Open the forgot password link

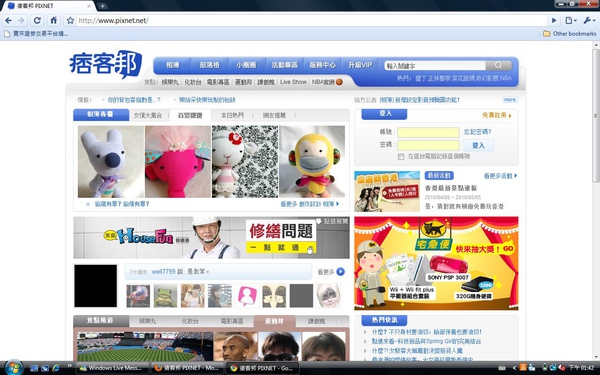tap(477, 132)
